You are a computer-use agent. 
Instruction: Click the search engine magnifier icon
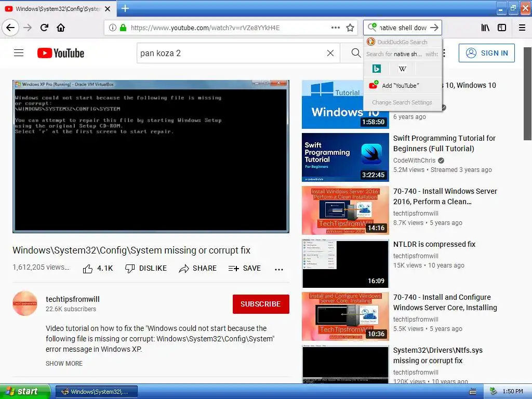tap(372, 27)
